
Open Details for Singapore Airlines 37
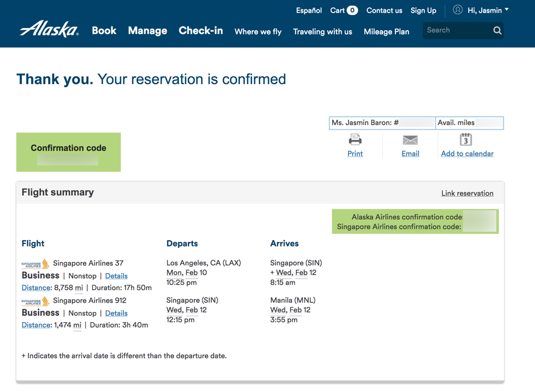(x=116, y=276)
